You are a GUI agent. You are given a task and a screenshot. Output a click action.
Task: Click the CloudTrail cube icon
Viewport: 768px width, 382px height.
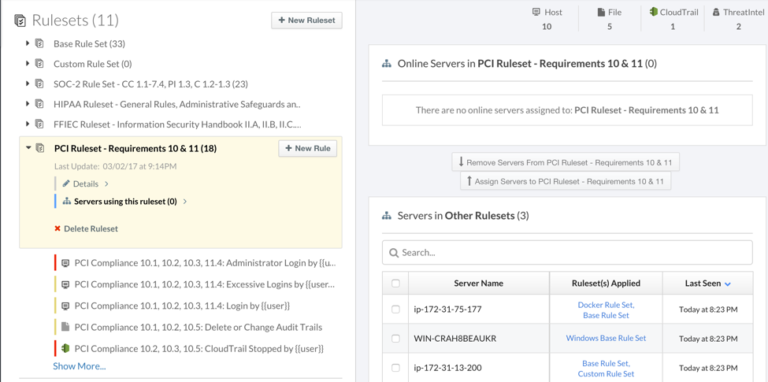pyautogui.click(x=653, y=12)
